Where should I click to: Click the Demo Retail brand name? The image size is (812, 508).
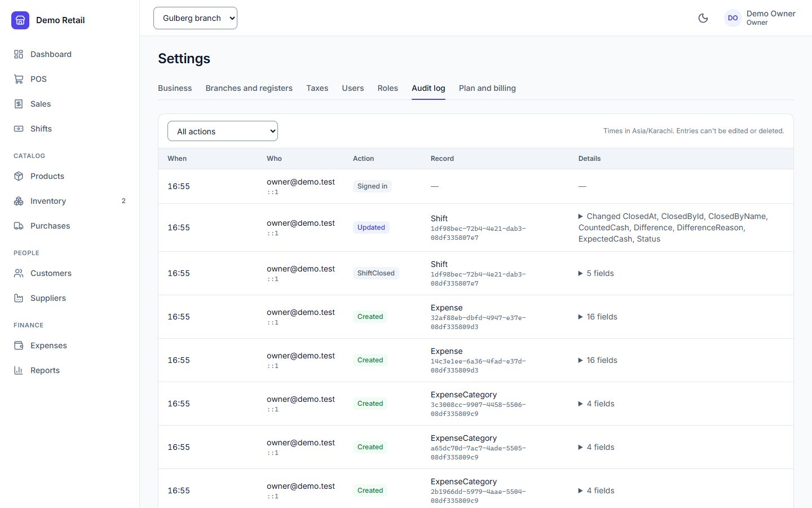[x=60, y=20]
